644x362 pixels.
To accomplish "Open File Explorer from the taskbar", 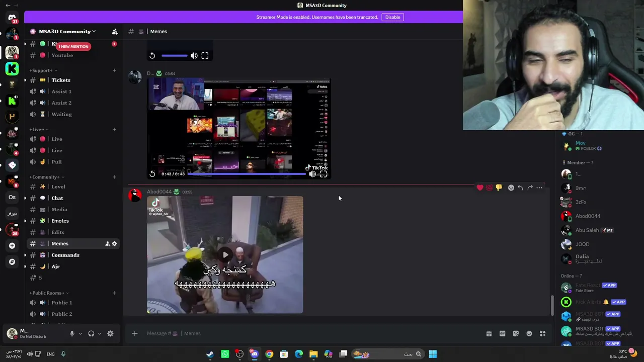I will coord(313,354).
